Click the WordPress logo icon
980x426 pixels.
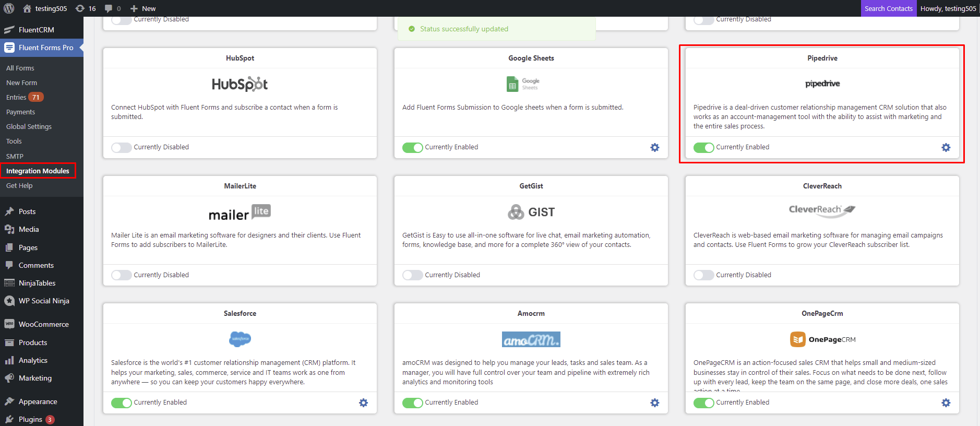click(9, 8)
